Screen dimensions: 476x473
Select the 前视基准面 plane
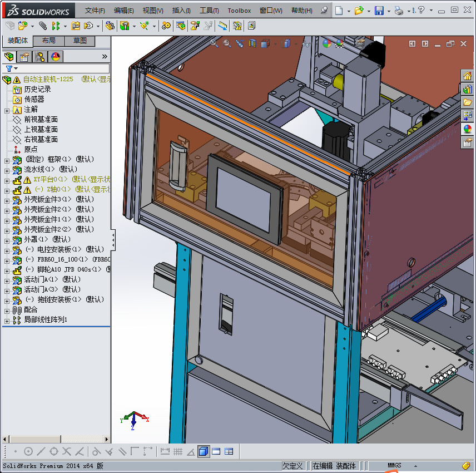click(41, 120)
